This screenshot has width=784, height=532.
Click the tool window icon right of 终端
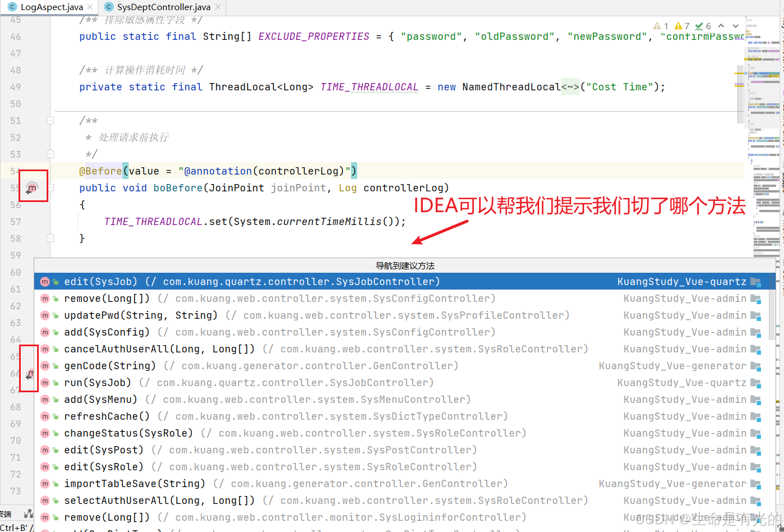[29, 513]
